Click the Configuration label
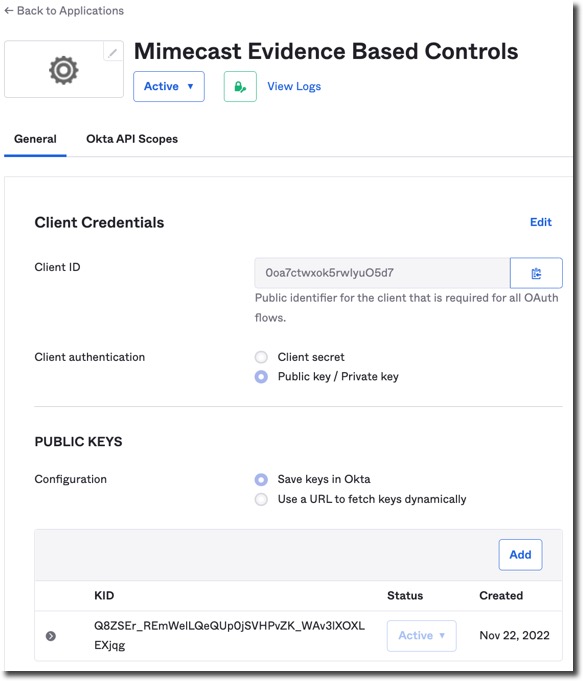 point(70,479)
